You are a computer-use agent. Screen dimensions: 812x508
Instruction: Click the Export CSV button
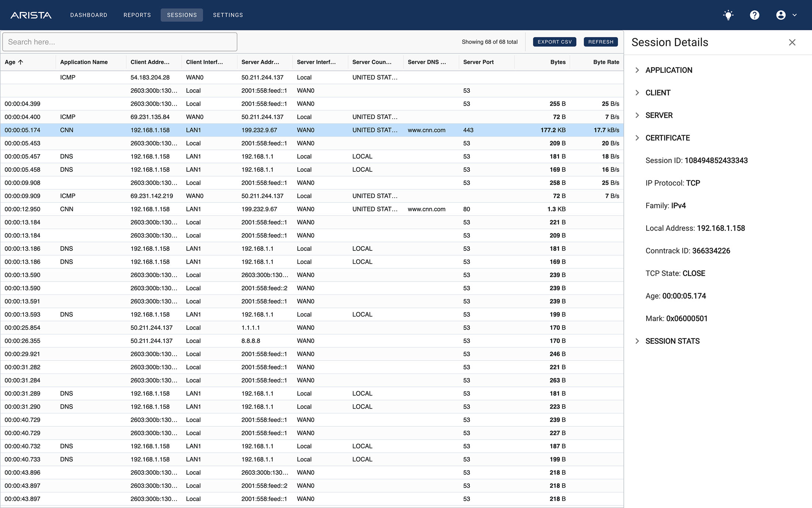tap(554, 42)
